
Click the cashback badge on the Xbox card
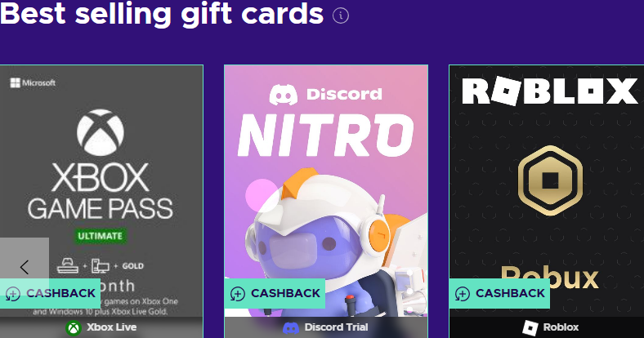coord(50,293)
